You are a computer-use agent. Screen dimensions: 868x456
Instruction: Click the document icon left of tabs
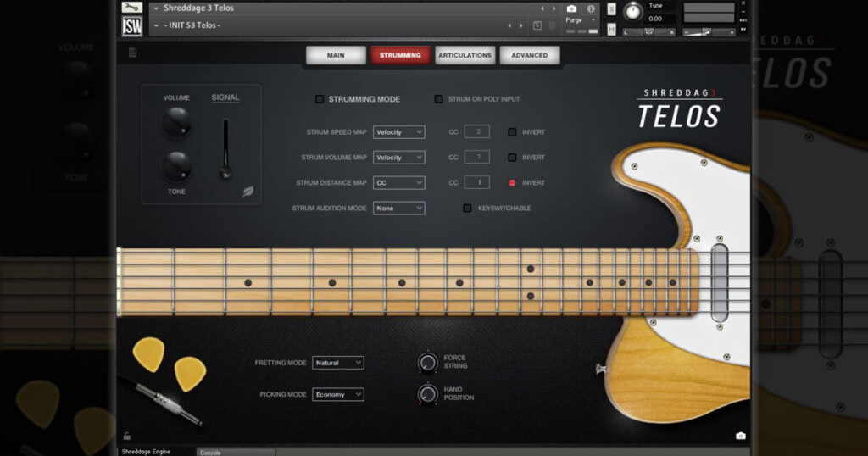[x=133, y=53]
